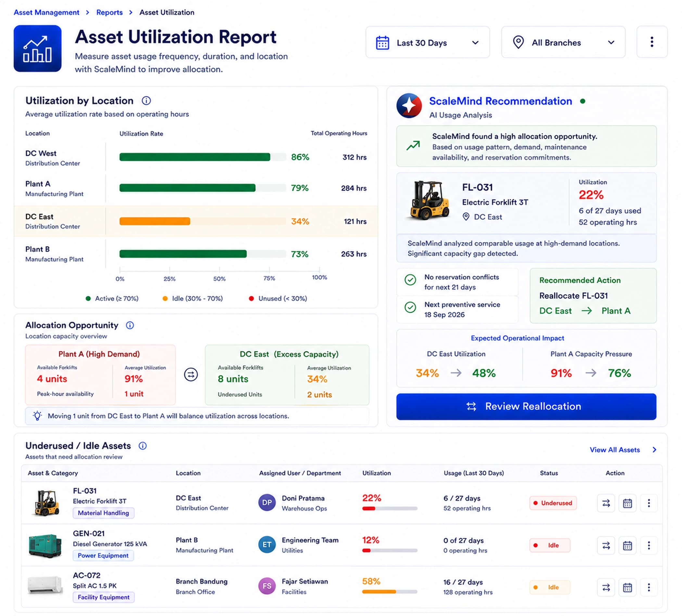Click the DC West green utilization bar
The height and width of the screenshot is (616, 682).
195,157
